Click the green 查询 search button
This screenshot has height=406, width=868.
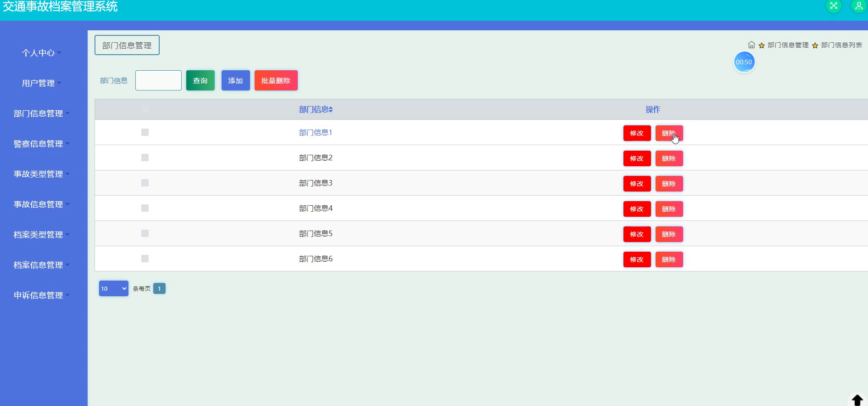(x=200, y=80)
